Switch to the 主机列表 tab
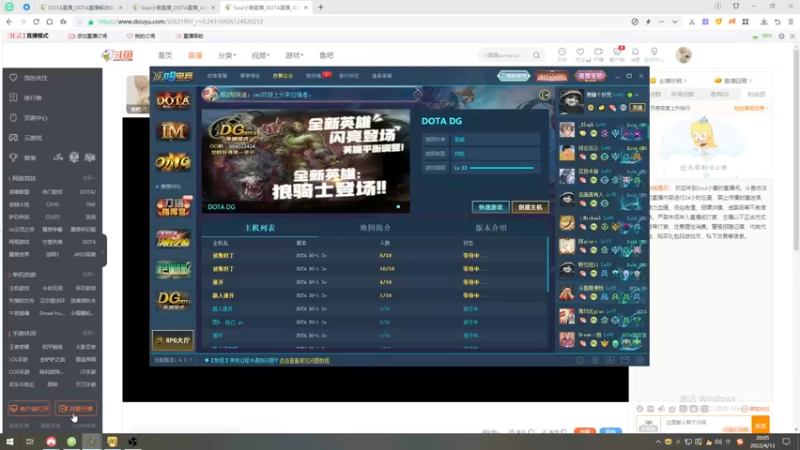The image size is (800, 450). coord(260,228)
